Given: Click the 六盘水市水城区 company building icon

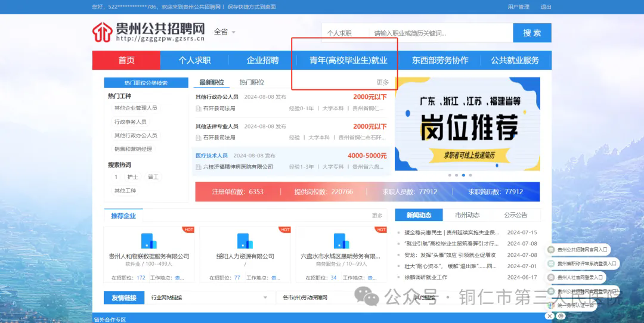Looking at the screenshot, I should (340, 241).
